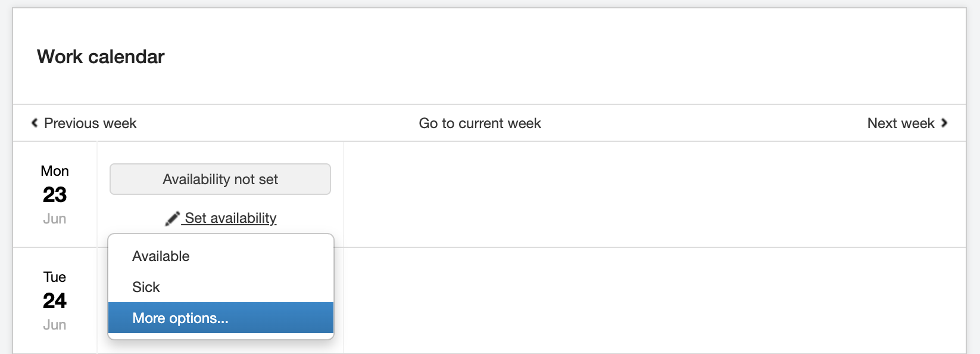Screen dimensions: 980x354
Task: Click the right chevron after Next week
Action: [x=944, y=123]
